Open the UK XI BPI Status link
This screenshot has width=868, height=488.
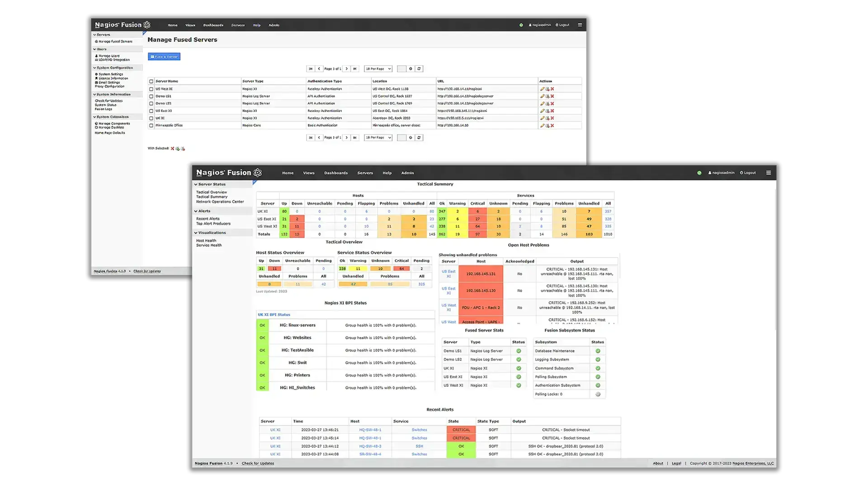coord(274,314)
